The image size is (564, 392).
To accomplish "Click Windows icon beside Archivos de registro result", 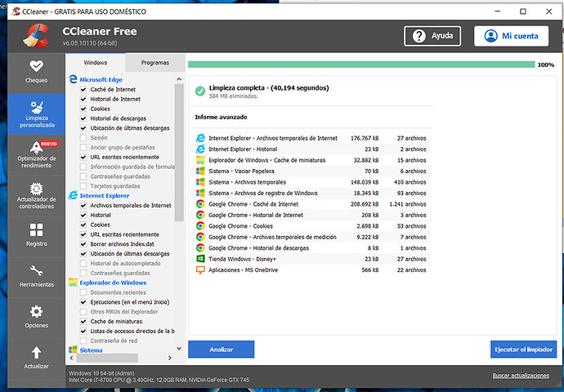I will [x=200, y=193].
